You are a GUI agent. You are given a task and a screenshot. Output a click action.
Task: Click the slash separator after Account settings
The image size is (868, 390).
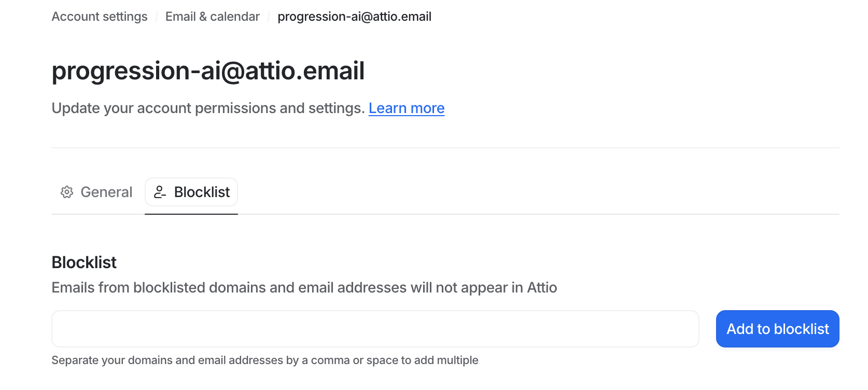[x=157, y=17]
